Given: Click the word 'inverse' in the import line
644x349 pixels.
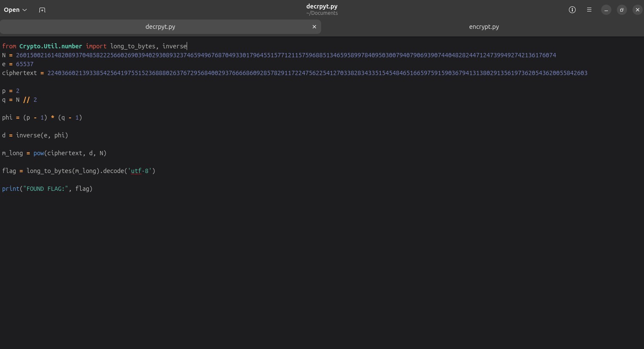Looking at the screenshot, I should (x=174, y=46).
